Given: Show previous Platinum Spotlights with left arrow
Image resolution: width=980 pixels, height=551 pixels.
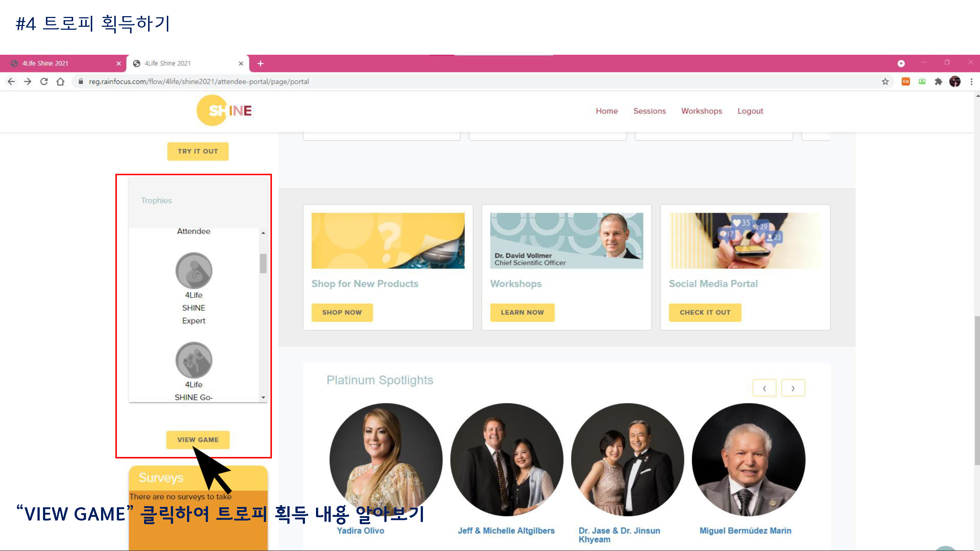Looking at the screenshot, I should [764, 388].
